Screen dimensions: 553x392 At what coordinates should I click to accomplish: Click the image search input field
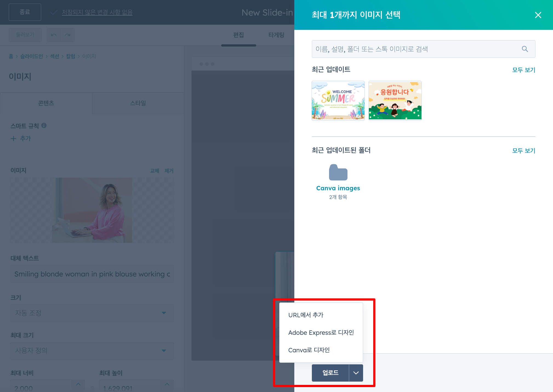tap(423, 49)
